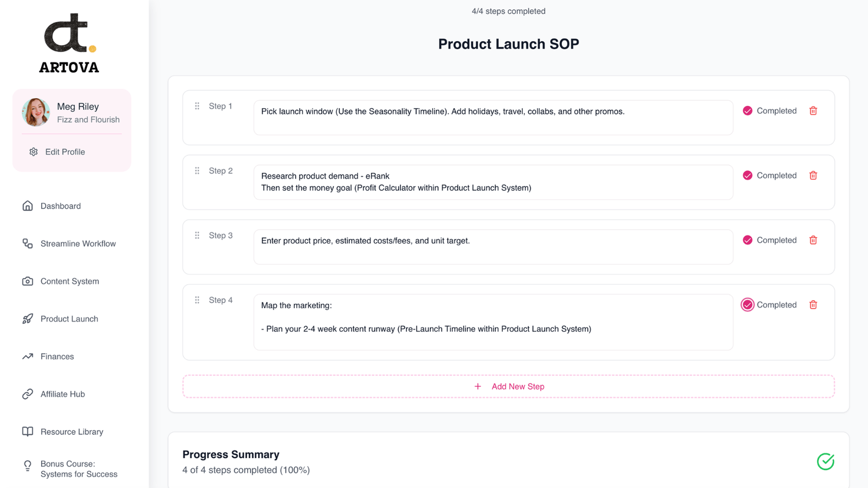The width and height of the screenshot is (868, 488).
Task: Toggle Step 1 Completed checkbox
Action: (748, 111)
